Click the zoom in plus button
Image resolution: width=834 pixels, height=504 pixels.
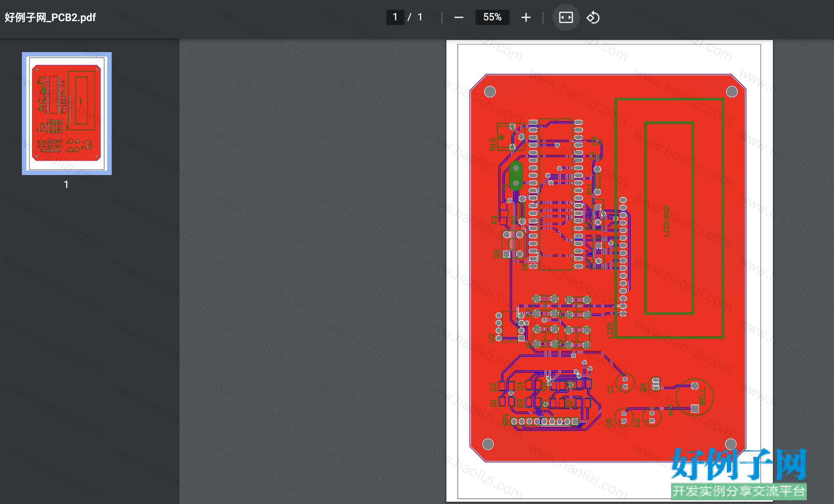(x=526, y=17)
